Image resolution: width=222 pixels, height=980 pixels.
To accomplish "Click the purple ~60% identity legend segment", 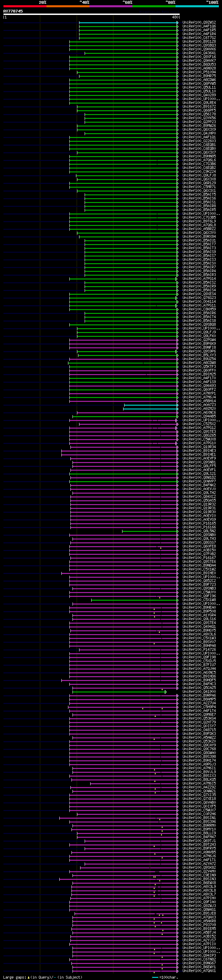I will pyautogui.click(x=111, y=6).
